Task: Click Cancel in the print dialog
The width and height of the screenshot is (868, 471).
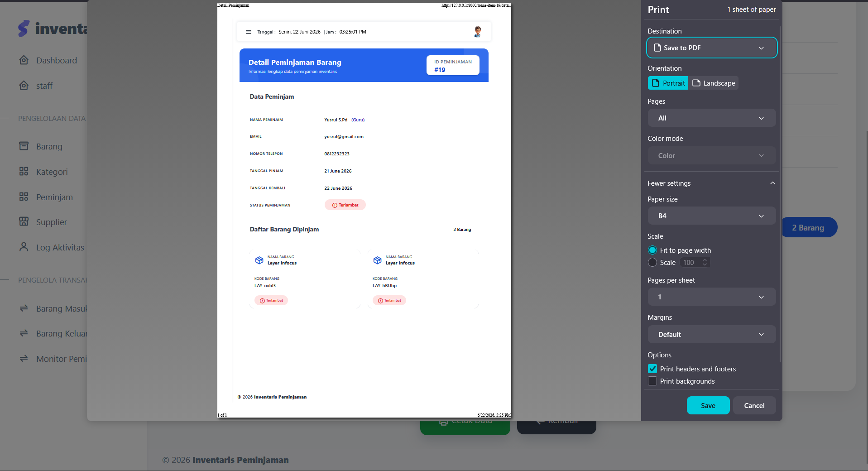Action: pyautogui.click(x=754, y=405)
